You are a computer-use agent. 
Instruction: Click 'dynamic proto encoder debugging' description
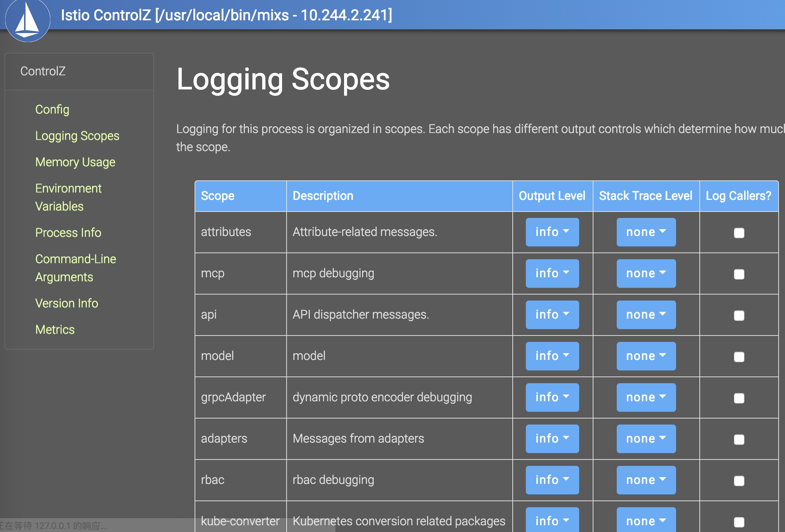[382, 397]
